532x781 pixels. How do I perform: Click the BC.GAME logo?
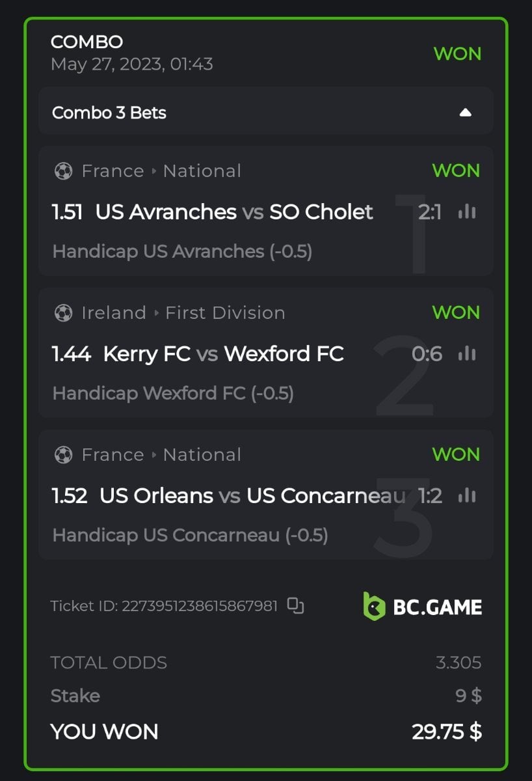(422, 607)
